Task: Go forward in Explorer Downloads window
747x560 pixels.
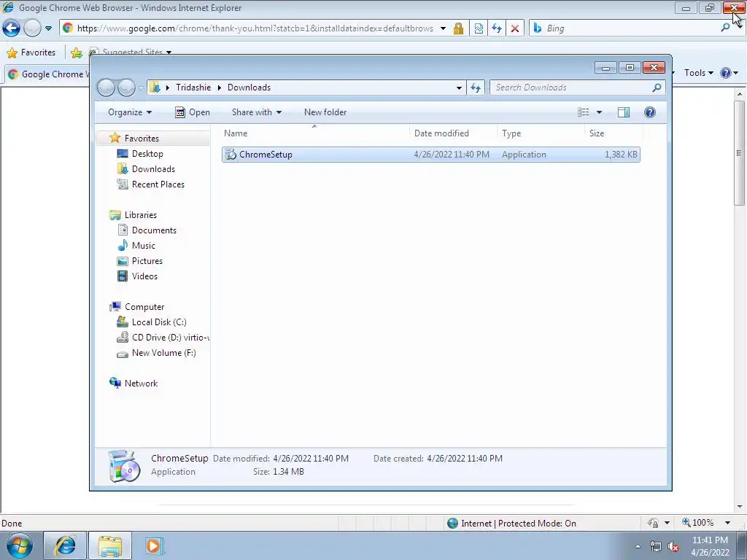Action: (126, 87)
